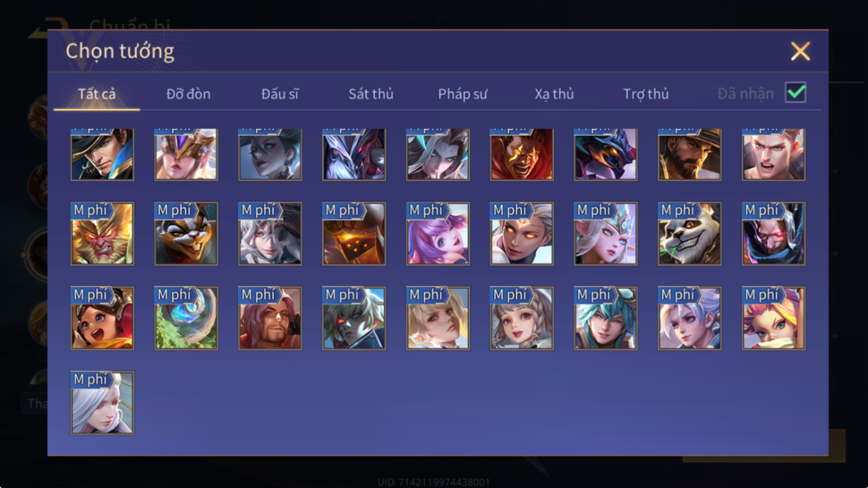The image size is (868, 488).
Task: Select the hooded red-eyed assassin portrait
Action: click(774, 234)
